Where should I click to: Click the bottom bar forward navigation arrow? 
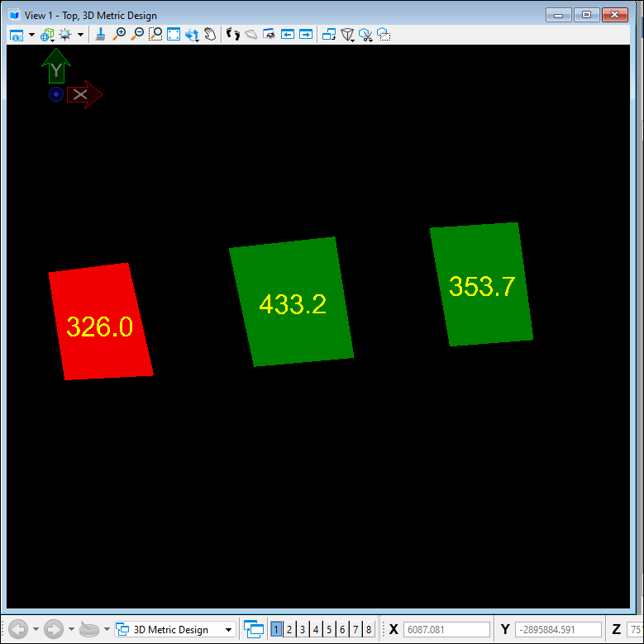[x=54, y=629]
